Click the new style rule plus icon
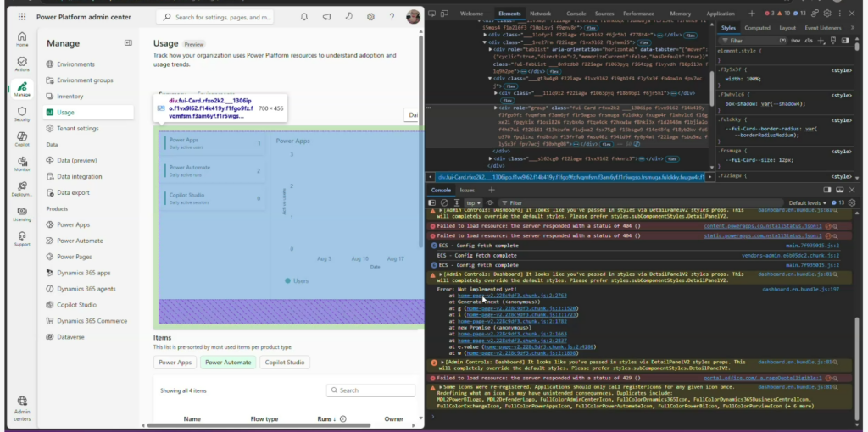The height and width of the screenshot is (432, 868). click(821, 41)
